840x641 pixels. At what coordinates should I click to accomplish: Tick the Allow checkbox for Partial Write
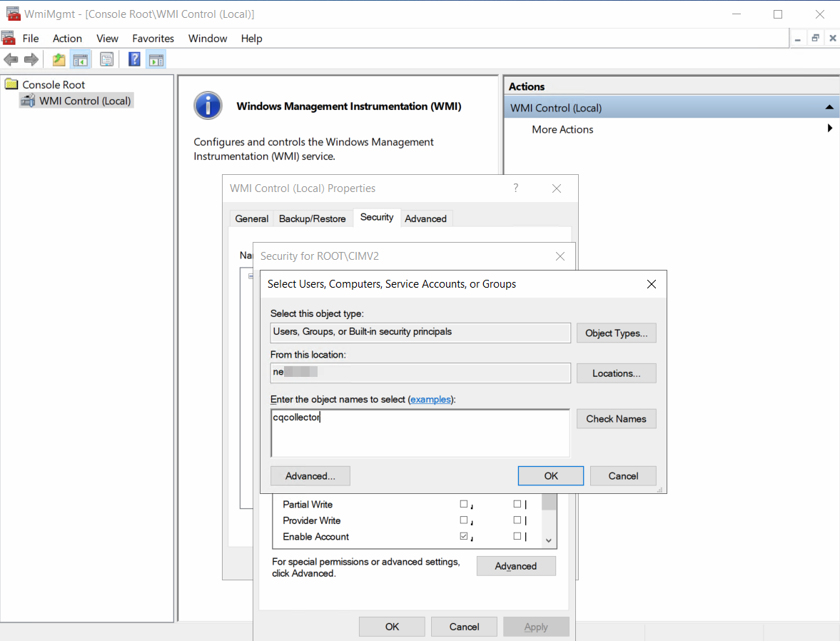click(x=464, y=505)
